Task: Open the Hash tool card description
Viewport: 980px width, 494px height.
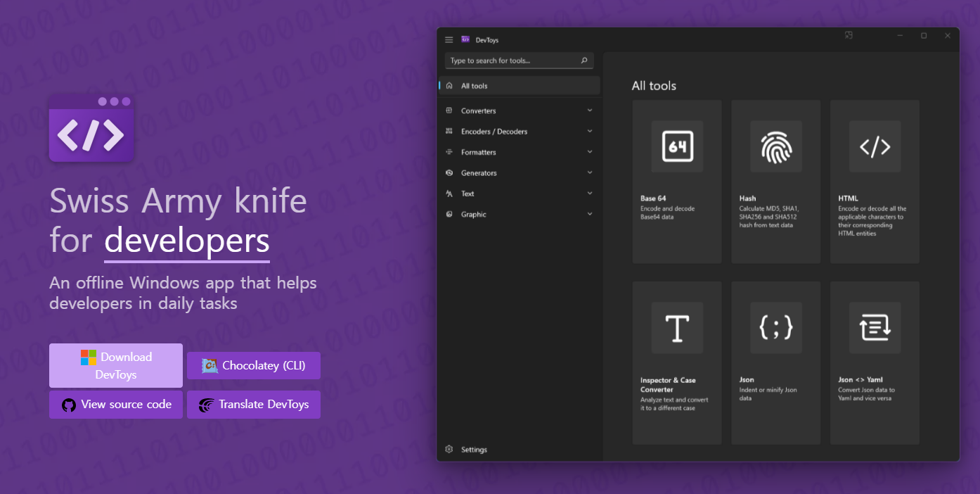Action: (x=769, y=217)
